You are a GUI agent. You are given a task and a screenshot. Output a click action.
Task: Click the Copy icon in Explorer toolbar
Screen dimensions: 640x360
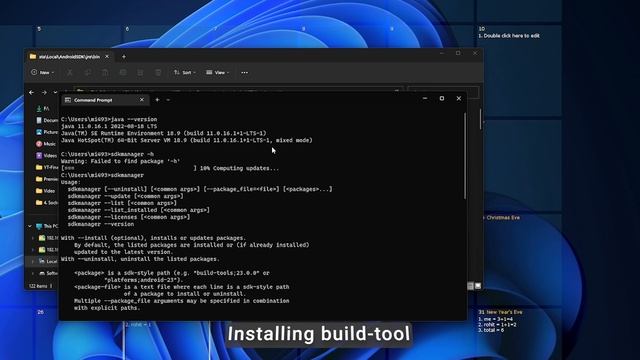[x=87, y=73]
